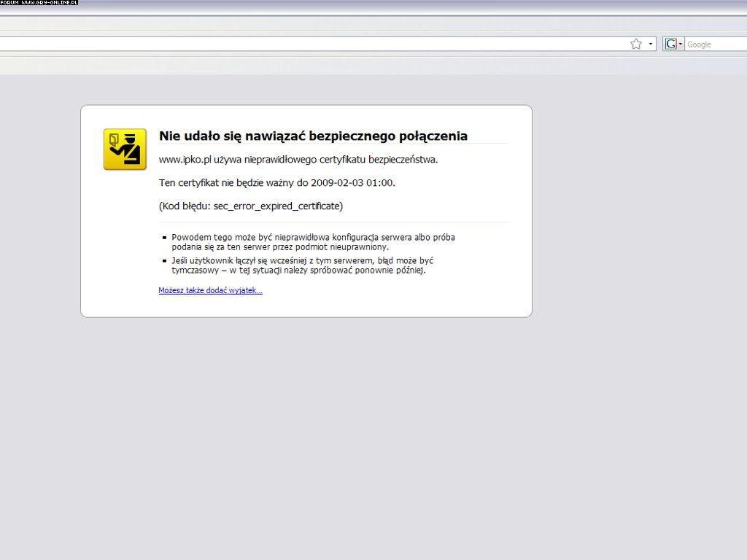Image resolution: width=747 pixels, height=560 pixels.
Task: Click the yellow passport officer warning icon
Action: click(125, 149)
